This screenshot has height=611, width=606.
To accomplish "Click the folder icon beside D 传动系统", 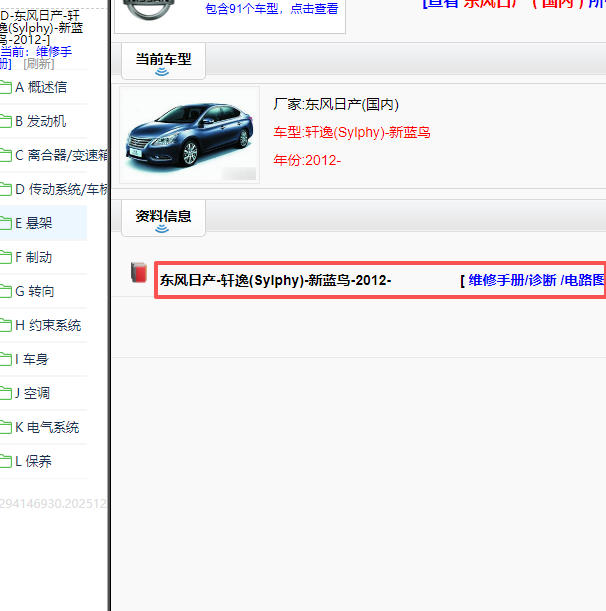I will click(x=5, y=189).
